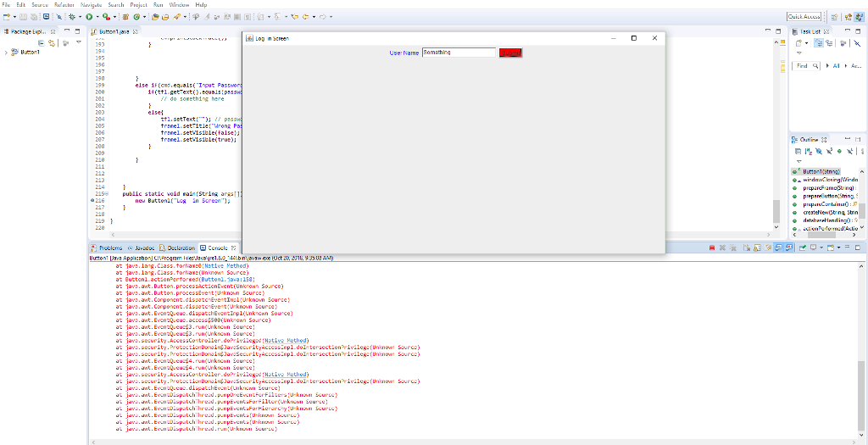Viewport: 868px width, 445px height.
Task: Toggle Scroll Lock in Console toolbar
Action: pyautogui.click(x=757, y=248)
